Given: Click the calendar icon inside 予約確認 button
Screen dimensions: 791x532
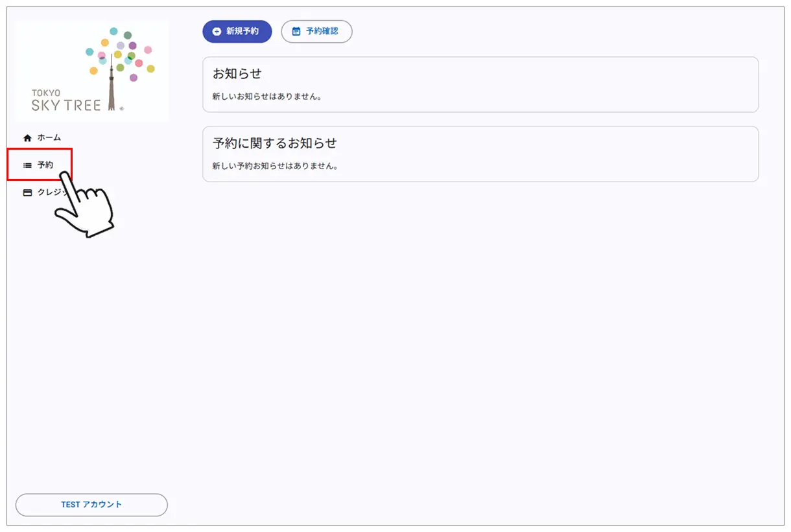Looking at the screenshot, I should 296,31.
